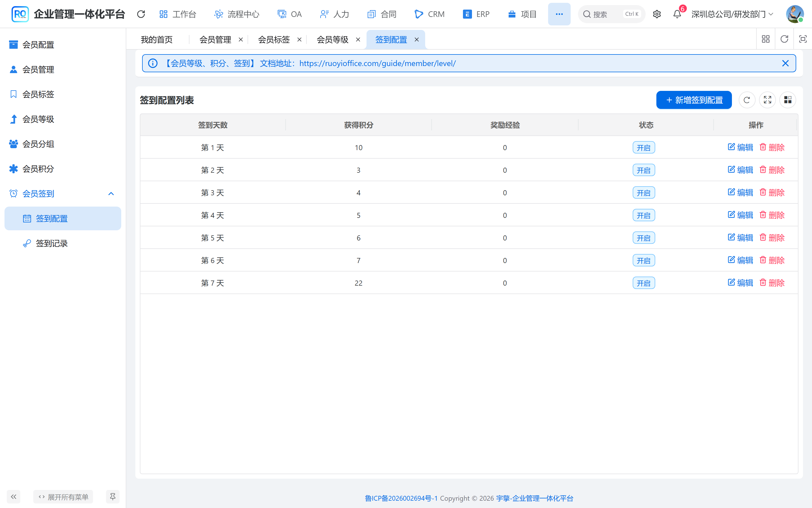This screenshot has width=812, height=508.
Task: Open the column settings icon
Action: [788, 100]
